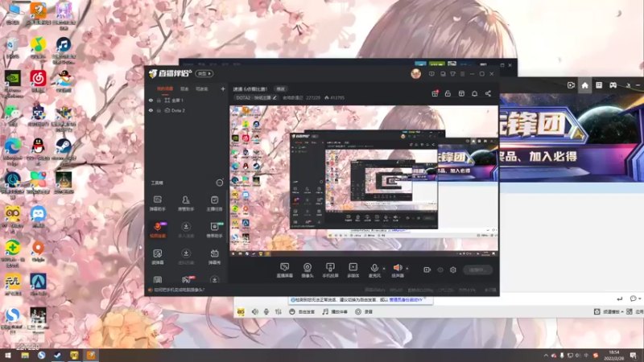Click the modify button beside stream title
This screenshot has height=362, width=644.
tap(280, 88)
